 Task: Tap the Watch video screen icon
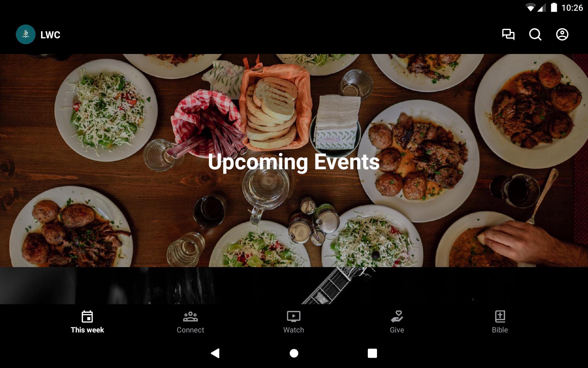click(x=293, y=316)
